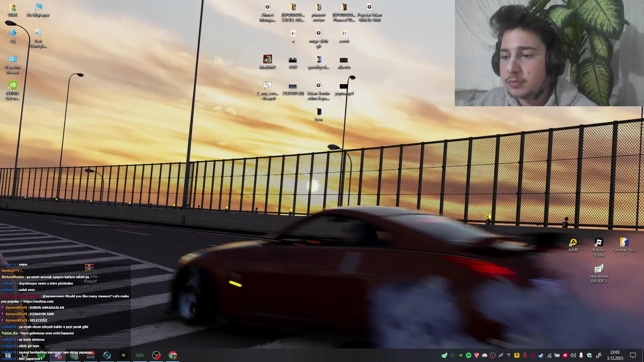Click chat message "GELECEĞİZ"
Image resolution: width=644 pixels, height=362 pixels.
pyautogui.click(x=38, y=320)
